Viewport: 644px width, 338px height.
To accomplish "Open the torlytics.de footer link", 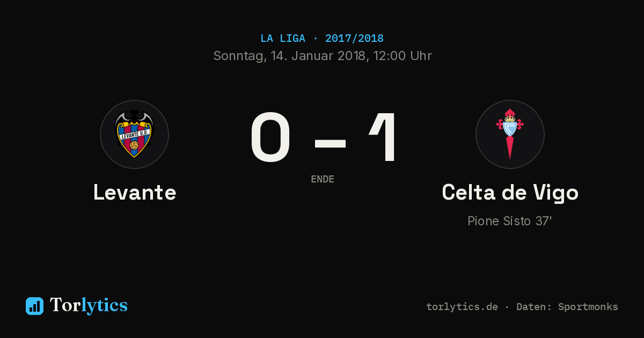I will tap(462, 307).
